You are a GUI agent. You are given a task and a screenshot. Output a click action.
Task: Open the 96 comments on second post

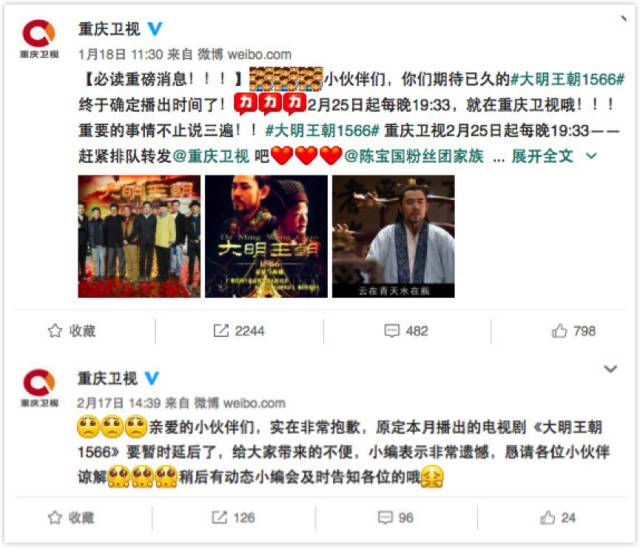(396, 517)
